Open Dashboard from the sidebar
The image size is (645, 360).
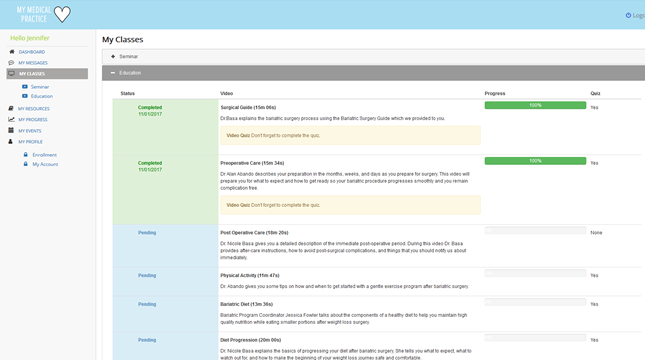(32, 52)
